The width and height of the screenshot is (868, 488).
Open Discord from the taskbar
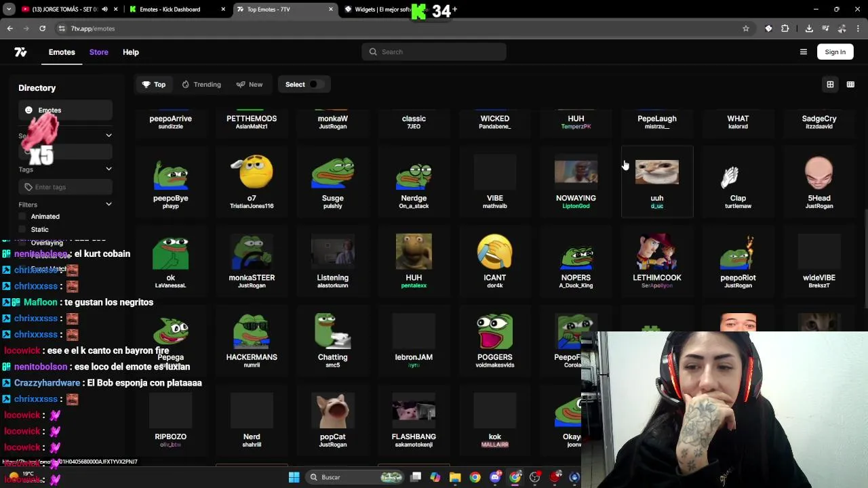[x=495, y=477]
